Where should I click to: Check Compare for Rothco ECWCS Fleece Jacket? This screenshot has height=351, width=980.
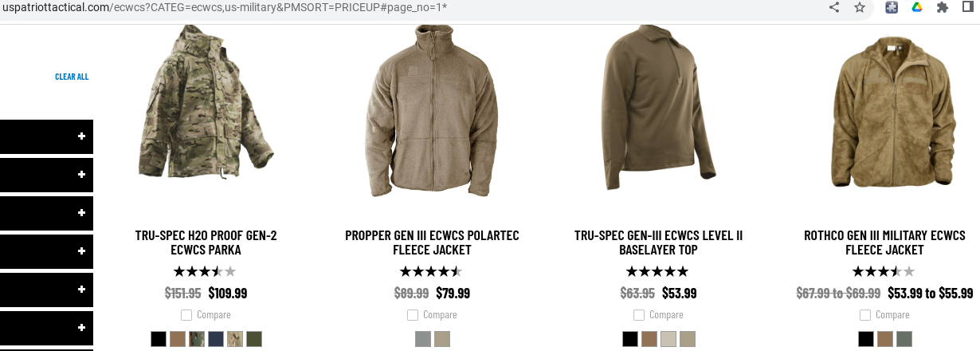pyautogui.click(x=865, y=314)
